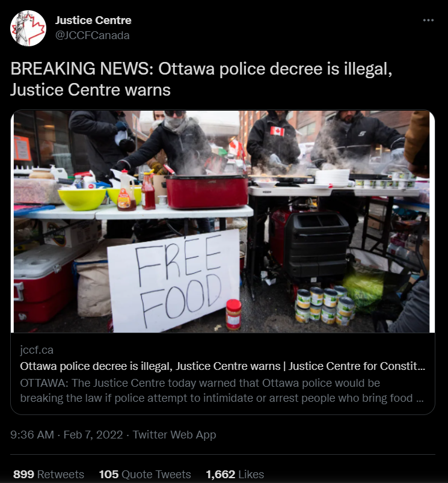Click the Justice Centre profile avatar
The height and width of the screenshot is (483, 448).
coord(28,28)
